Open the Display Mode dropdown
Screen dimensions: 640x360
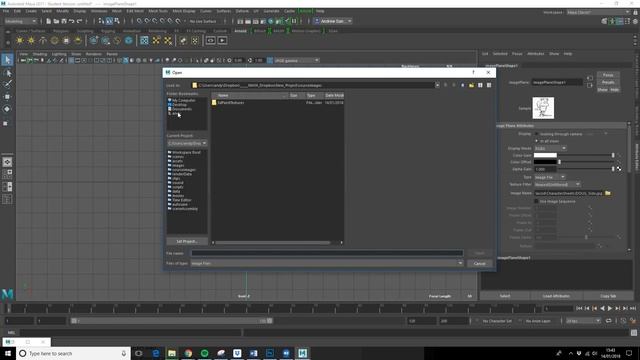550,148
